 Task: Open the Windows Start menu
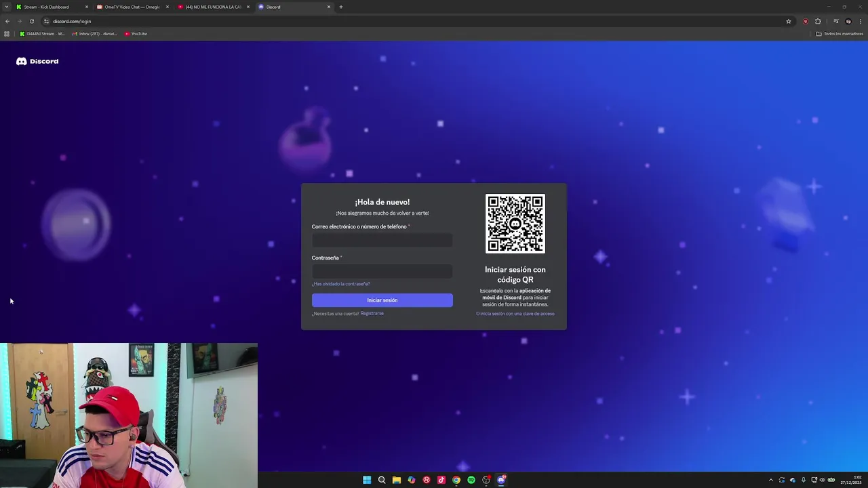pos(367,480)
